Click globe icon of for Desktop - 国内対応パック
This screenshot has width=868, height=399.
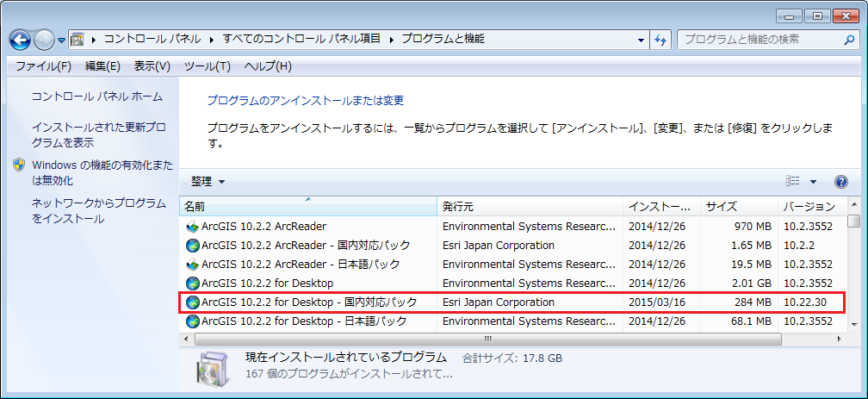[192, 302]
